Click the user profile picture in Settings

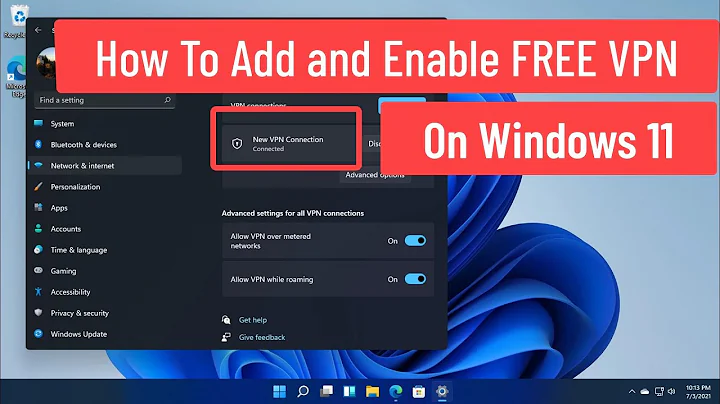[46, 63]
